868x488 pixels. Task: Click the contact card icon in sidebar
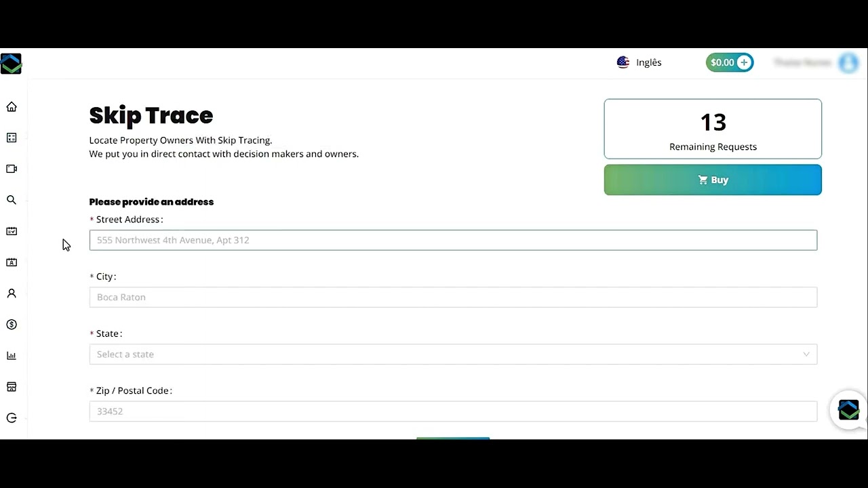(12, 262)
